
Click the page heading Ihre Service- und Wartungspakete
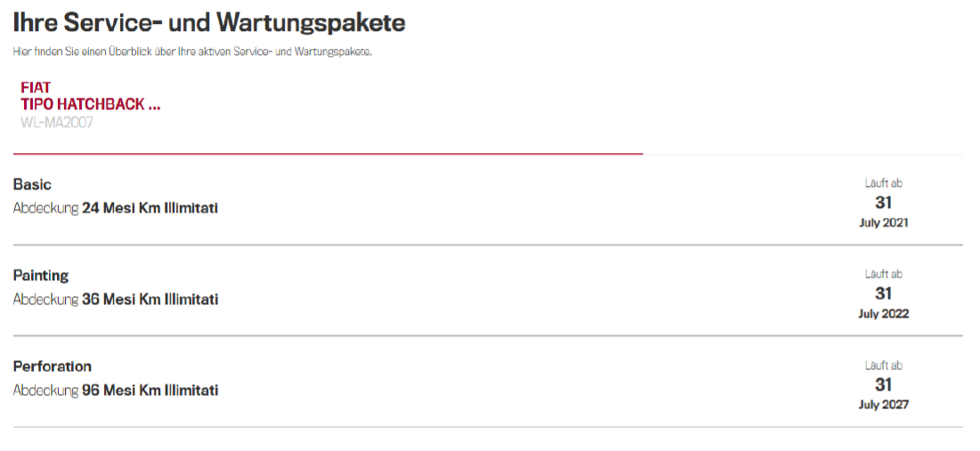(x=209, y=23)
